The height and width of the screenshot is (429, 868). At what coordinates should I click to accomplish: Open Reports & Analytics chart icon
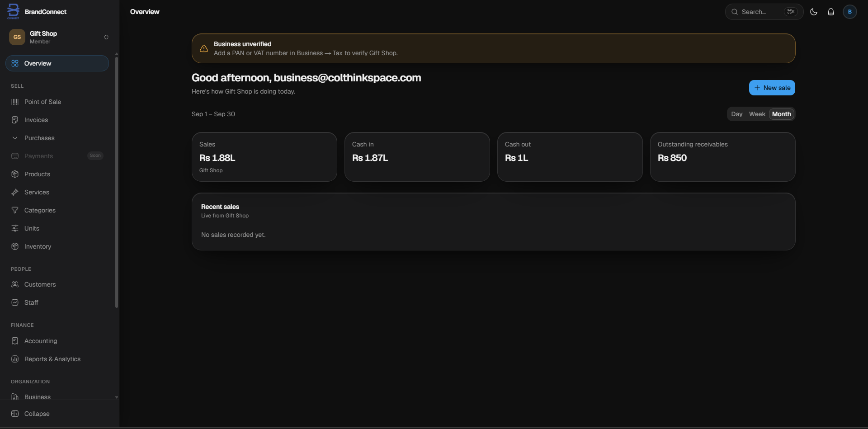(x=15, y=359)
